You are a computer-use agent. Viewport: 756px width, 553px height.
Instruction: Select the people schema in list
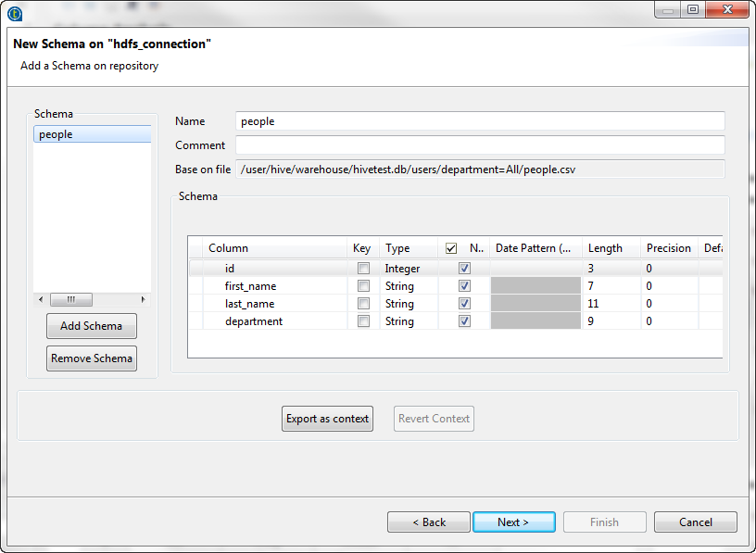click(x=91, y=134)
